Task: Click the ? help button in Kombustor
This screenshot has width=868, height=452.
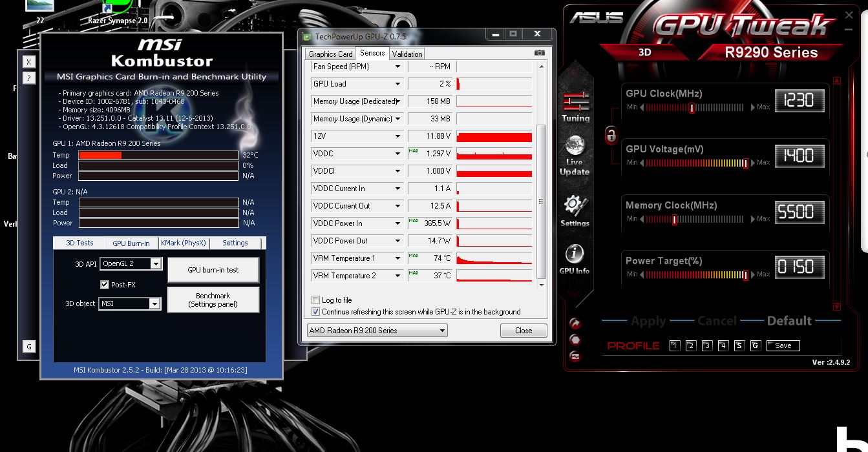Action: coord(28,78)
